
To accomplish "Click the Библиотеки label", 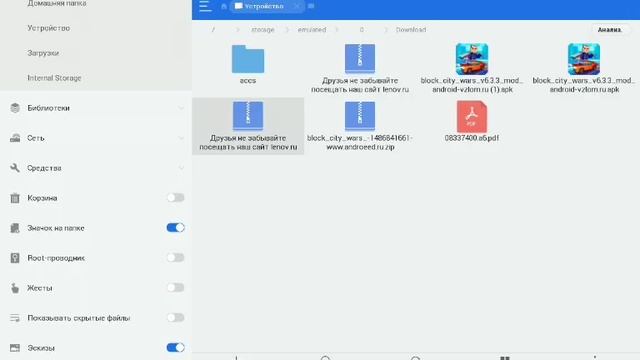I will coord(49,108).
